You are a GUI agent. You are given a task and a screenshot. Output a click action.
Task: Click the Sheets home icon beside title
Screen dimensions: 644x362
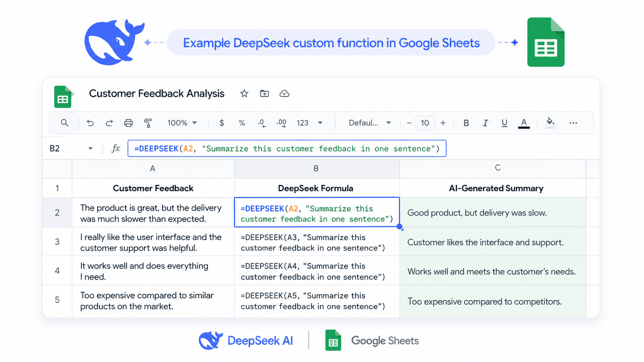click(x=63, y=97)
